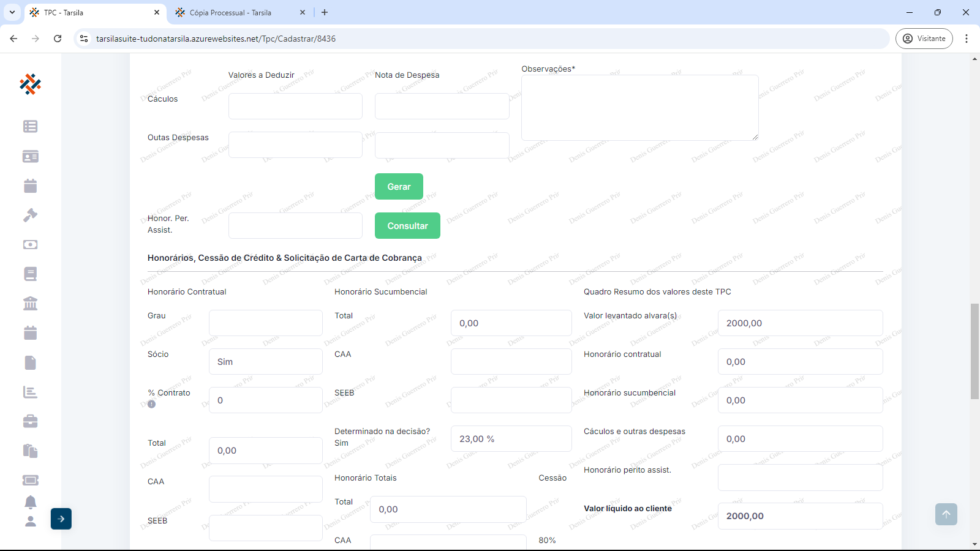Click the bank building icon in sidebar
Viewport: 980px width, 551px height.
30,303
